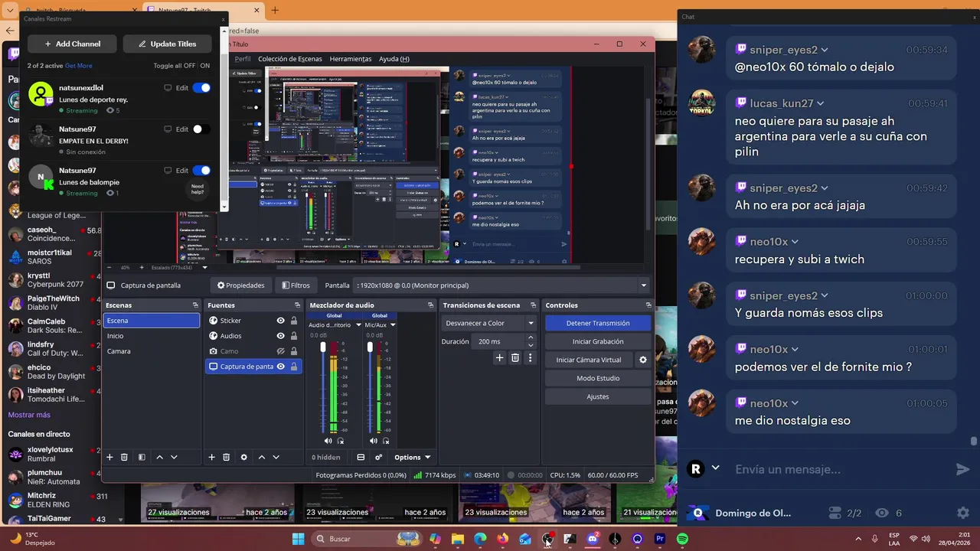This screenshot has height=551, width=980.
Task: Open virtual camera settings gear icon
Action: coord(643,360)
